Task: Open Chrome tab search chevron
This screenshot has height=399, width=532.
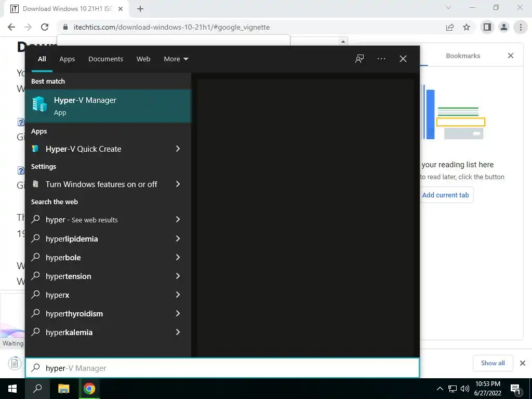Action: point(448,7)
